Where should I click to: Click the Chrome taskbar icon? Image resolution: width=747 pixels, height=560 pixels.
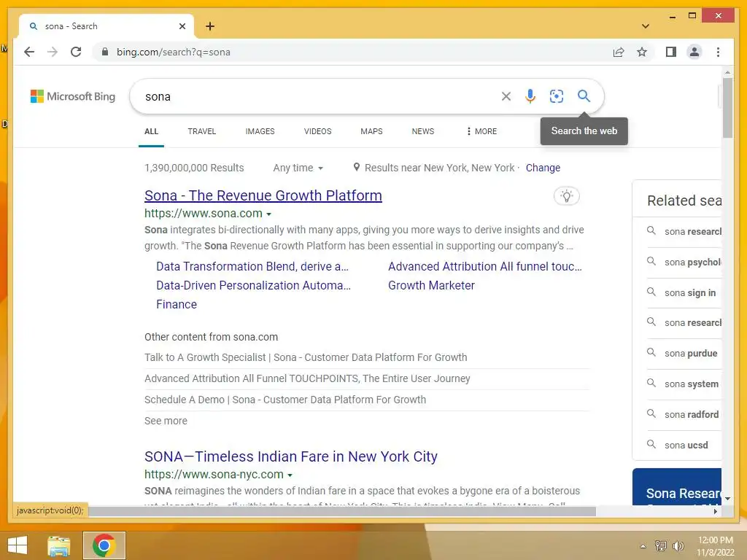[104, 545]
